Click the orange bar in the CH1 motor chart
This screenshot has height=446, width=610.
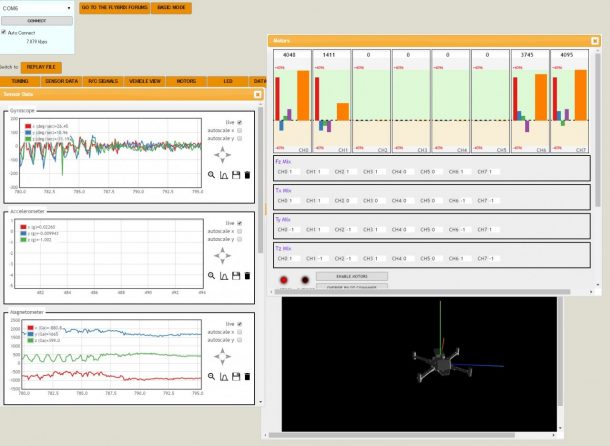tap(343, 112)
